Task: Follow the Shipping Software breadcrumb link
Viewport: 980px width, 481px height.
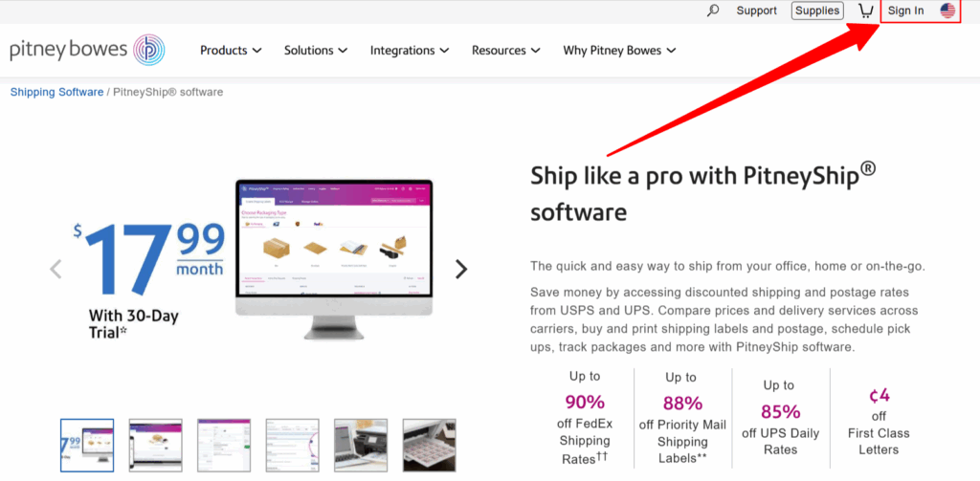Action: (x=56, y=93)
